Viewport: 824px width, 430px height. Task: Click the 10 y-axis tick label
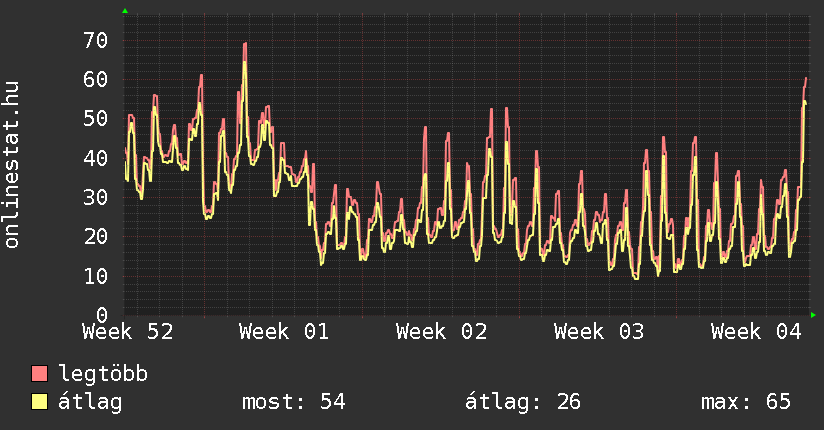[95, 276]
